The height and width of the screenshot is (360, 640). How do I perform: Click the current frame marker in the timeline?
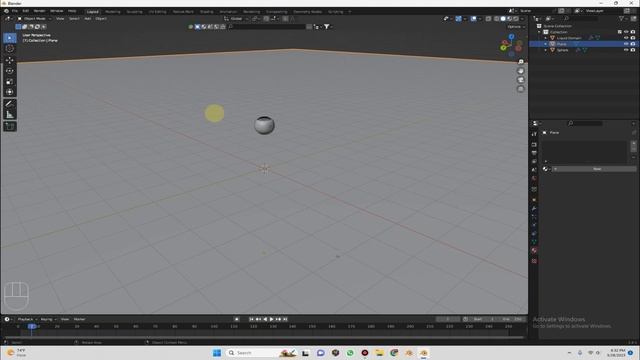click(31, 327)
